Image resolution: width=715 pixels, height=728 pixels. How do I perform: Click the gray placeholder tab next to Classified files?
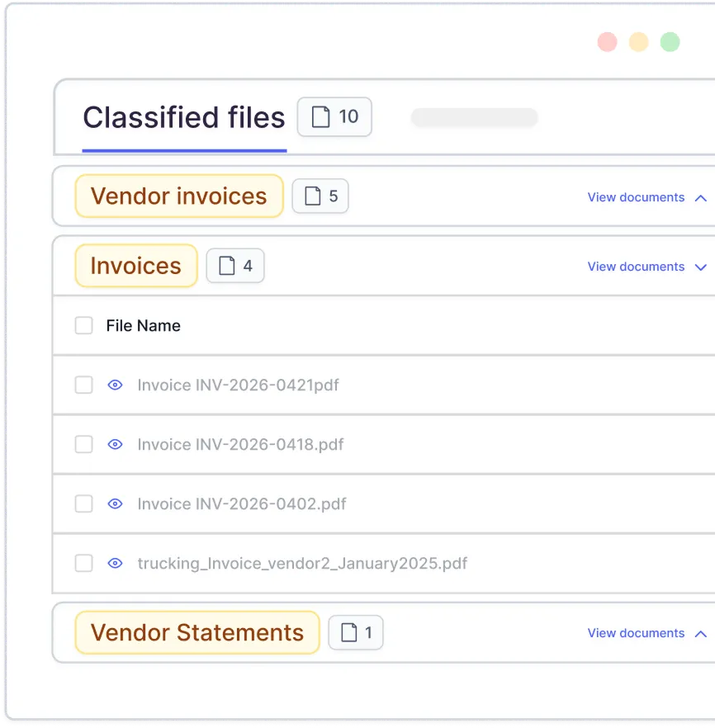tap(474, 117)
